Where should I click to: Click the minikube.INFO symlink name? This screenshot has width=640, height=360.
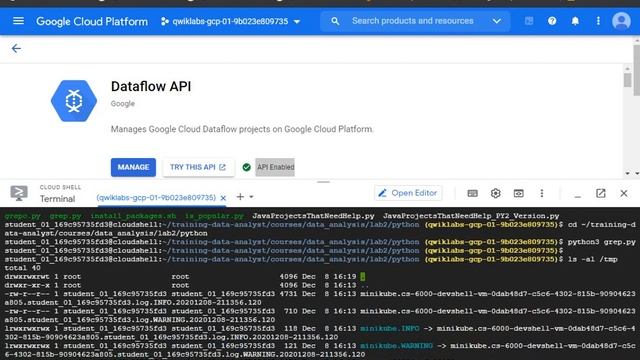pos(389,328)
